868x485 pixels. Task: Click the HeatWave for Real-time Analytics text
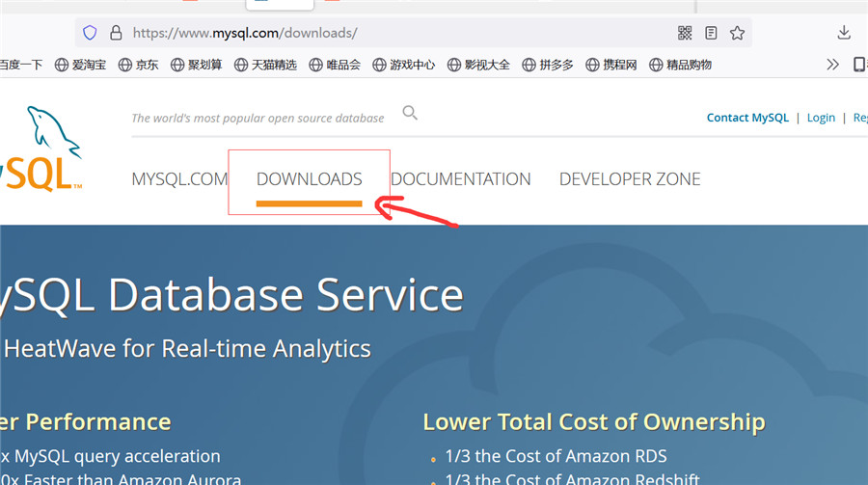(187, 349)
